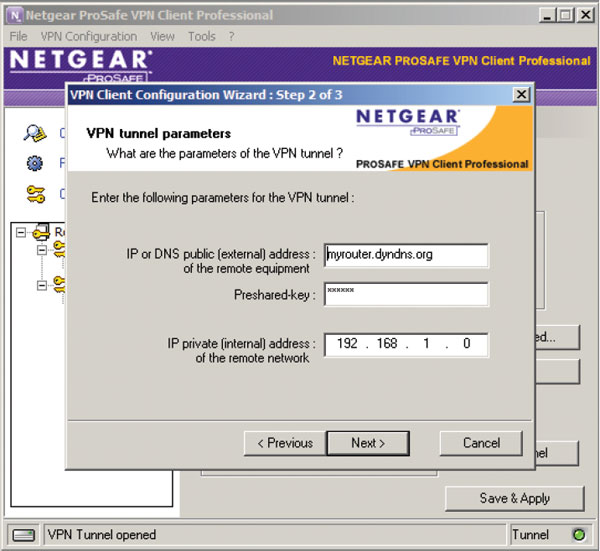Image resolution: width=600 pixels, height=551 pixels.
Task: Click the 'VPN Tunnel opened' status text
Action: [102, 535]
